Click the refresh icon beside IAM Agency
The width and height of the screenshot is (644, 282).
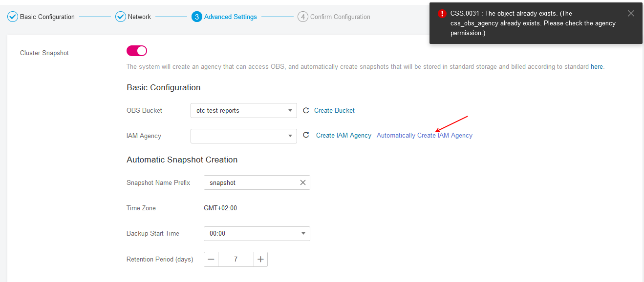pyautogui.click(x=306, y=135)
